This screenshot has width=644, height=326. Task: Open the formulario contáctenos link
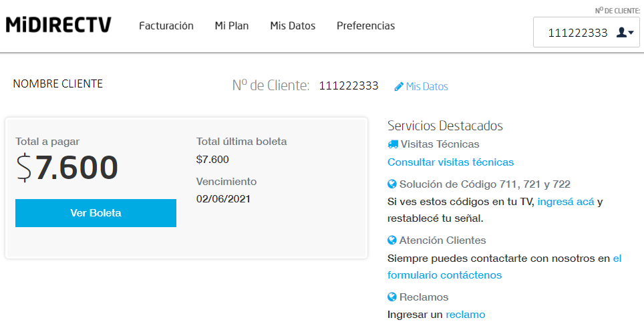[x=444, y=275]
